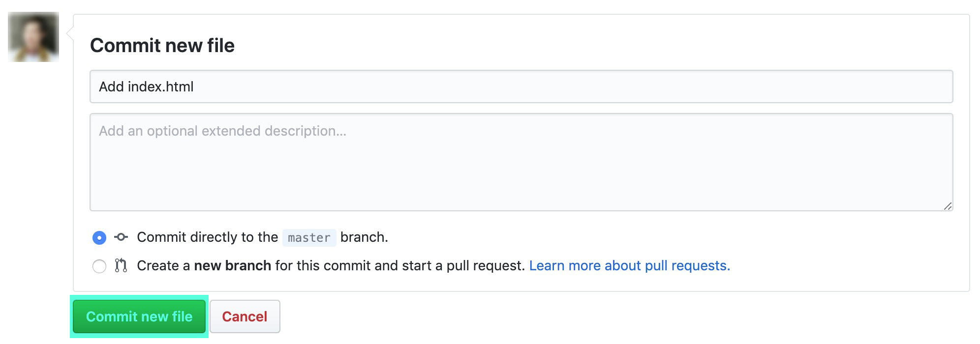Image resolution: width=980 pixels, height=344 pixels.
Task: Click the green Commit new file button
Action: [139, 316]
